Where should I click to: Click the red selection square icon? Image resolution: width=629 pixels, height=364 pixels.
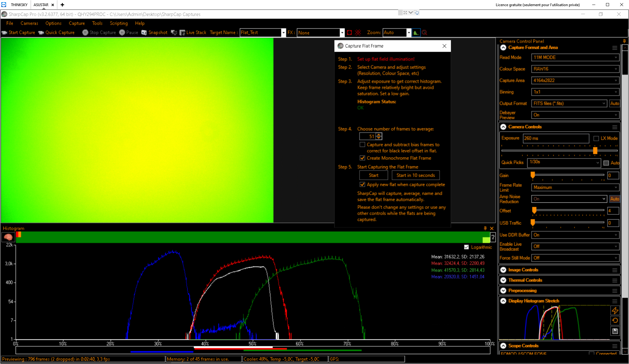pos(350,33)
